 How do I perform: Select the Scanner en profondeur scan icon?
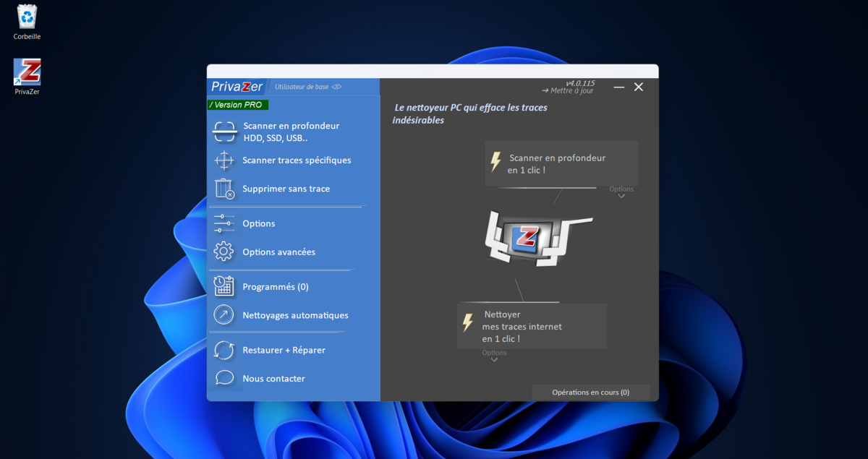[x=225, y=131]
